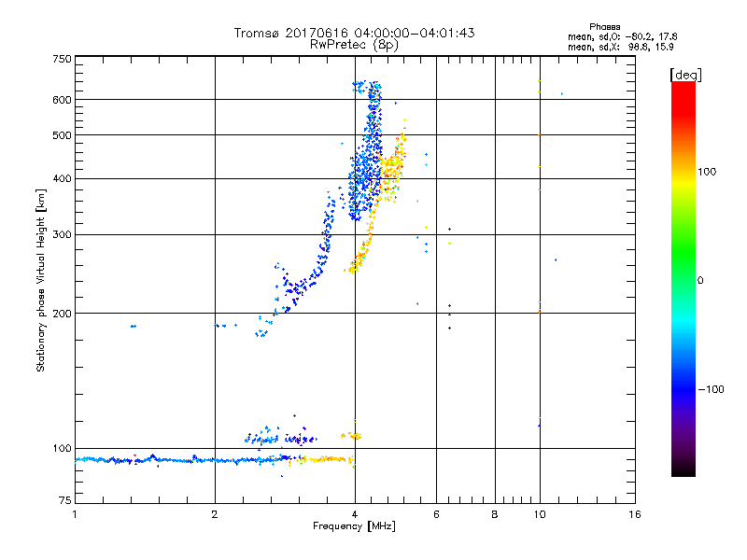Click the y-axis tick label "200"
This screenshot has height=560, width=747.
pos(62,314)
